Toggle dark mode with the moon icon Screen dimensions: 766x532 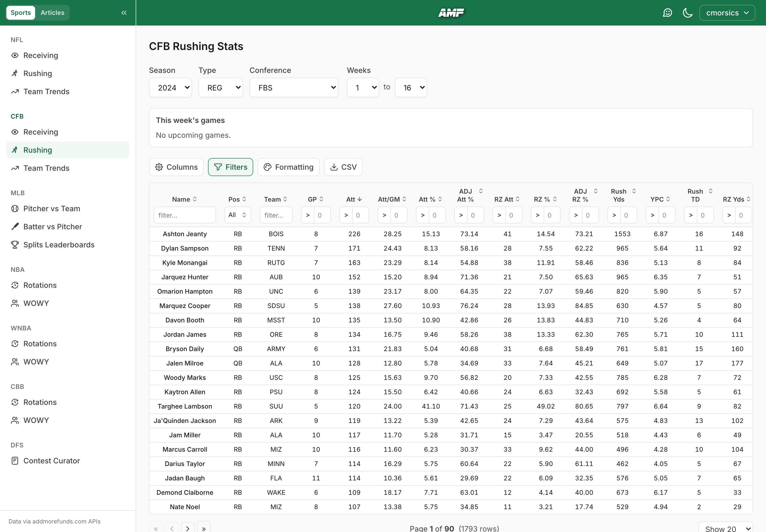click(x=687, y=13)
